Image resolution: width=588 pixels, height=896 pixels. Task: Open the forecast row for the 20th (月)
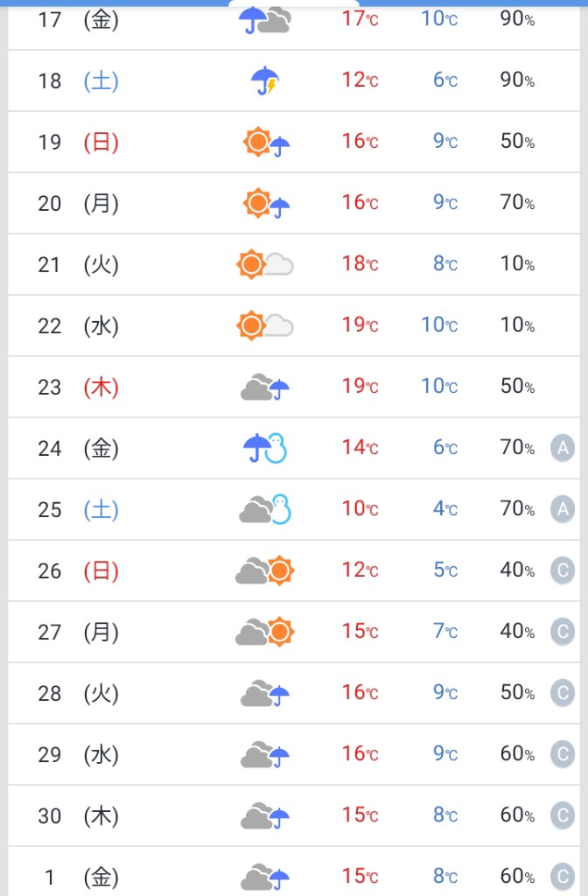294,203
